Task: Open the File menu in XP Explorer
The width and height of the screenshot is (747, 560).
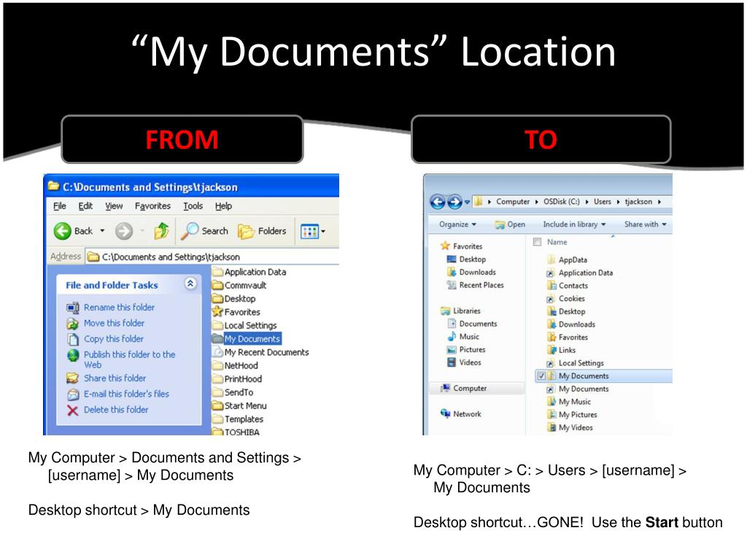Action: [x=60, y=206]
